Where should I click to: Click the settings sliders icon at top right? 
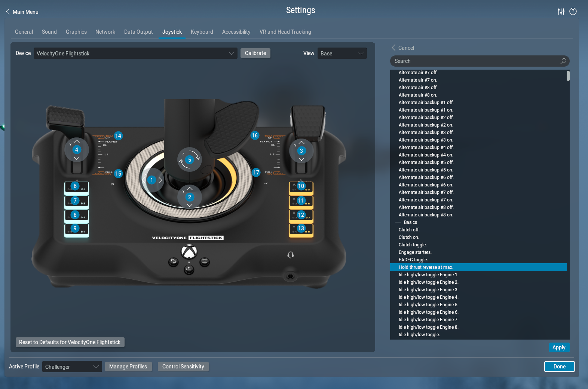(x=561, y=12)
